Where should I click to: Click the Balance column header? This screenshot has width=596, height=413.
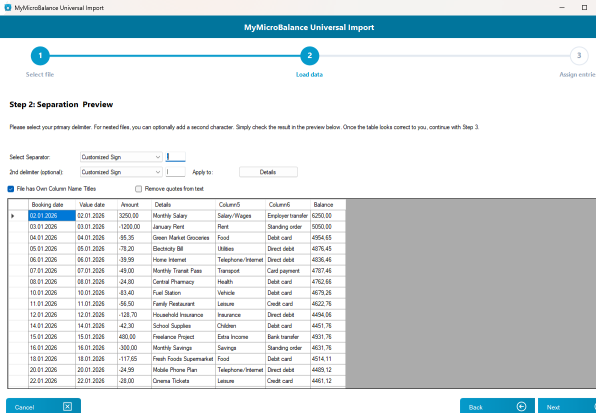pos(328,204)
